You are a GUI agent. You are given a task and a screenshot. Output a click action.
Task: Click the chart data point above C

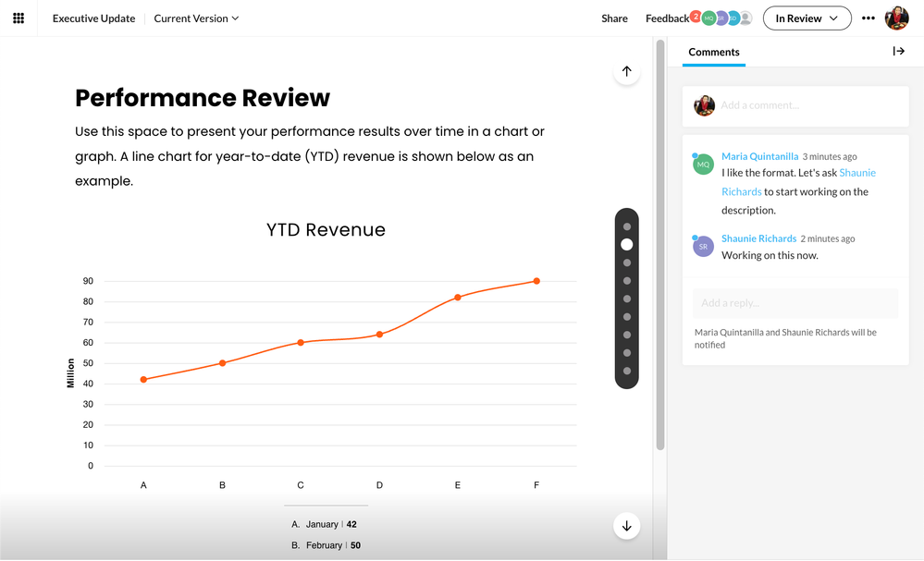point(301,343)
